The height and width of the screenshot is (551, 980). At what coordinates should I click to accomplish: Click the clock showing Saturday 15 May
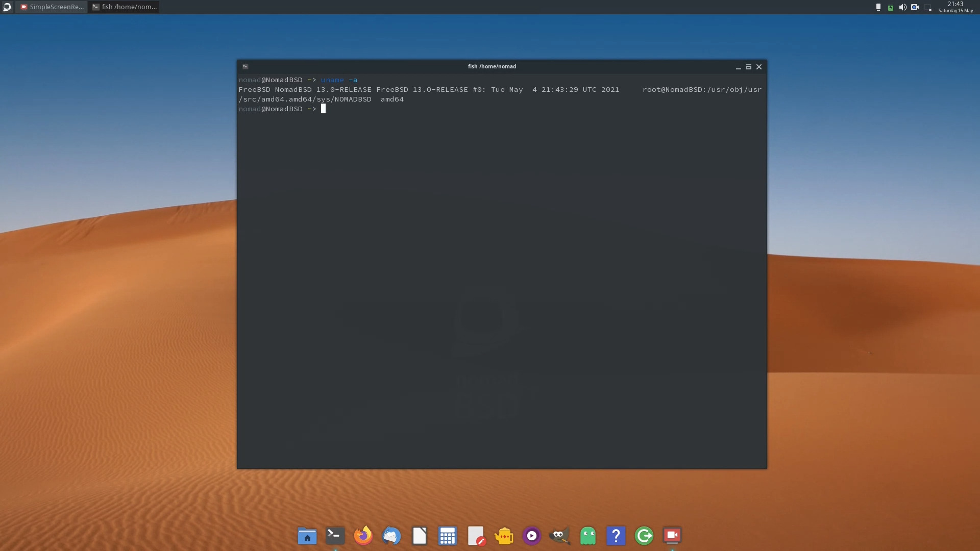[955, 7]
